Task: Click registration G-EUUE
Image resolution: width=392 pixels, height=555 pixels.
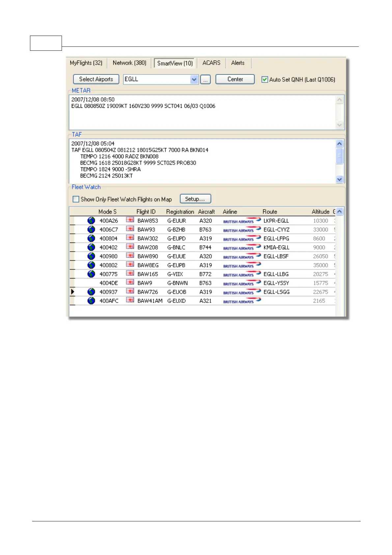Action: (x=176, y=256)
